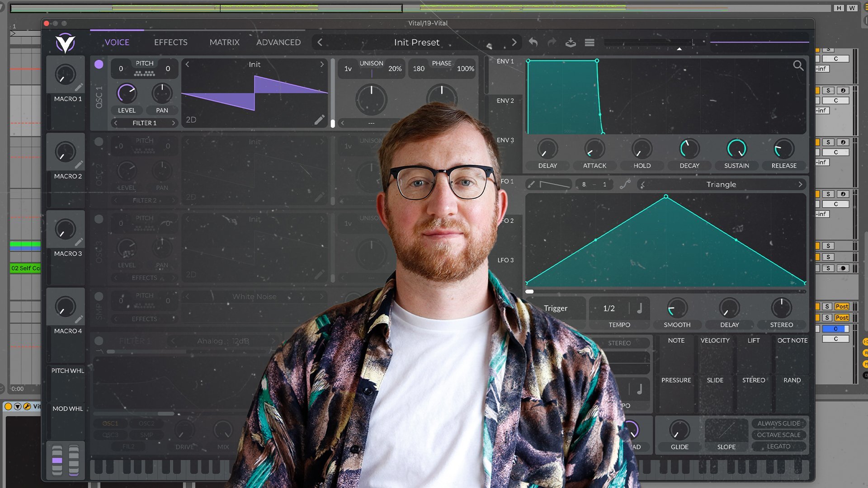Click the Vital logo icon

click(65, 43)
